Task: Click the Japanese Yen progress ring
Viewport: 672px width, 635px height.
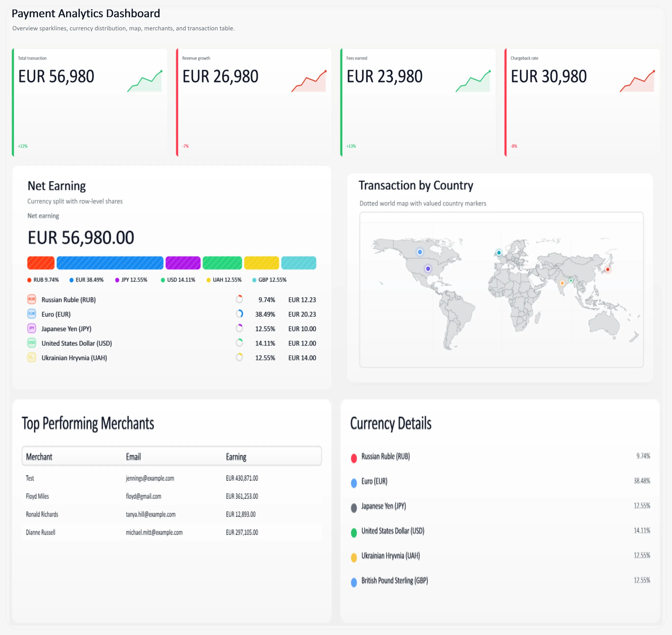Action: pos(239,328)
